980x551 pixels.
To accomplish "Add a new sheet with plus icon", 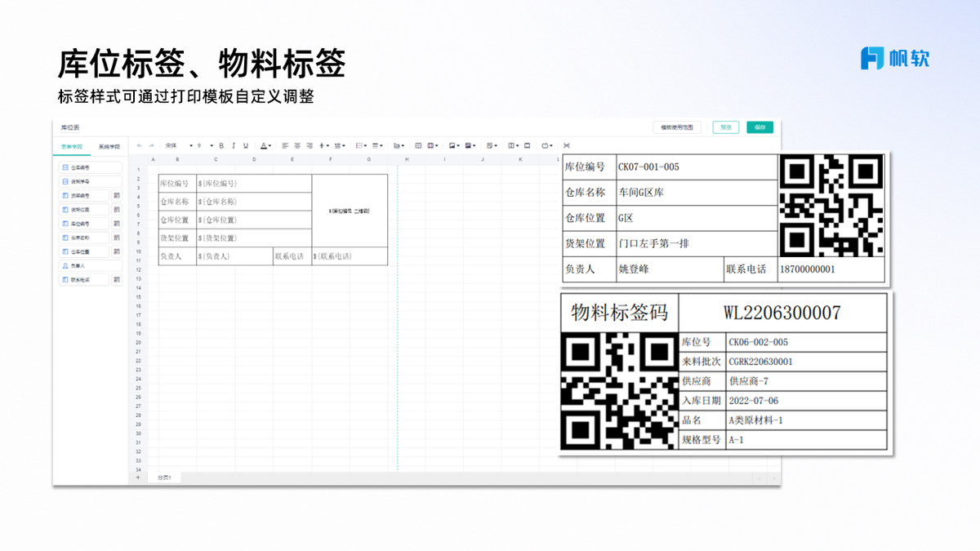I will [x=137, y=478].
